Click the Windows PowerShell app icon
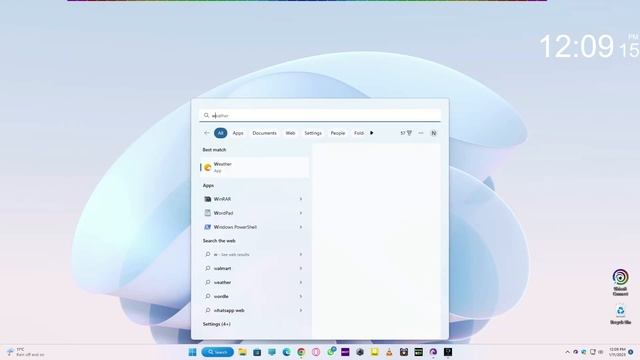This screenshot has width=640, height=360. pos(207,227)
